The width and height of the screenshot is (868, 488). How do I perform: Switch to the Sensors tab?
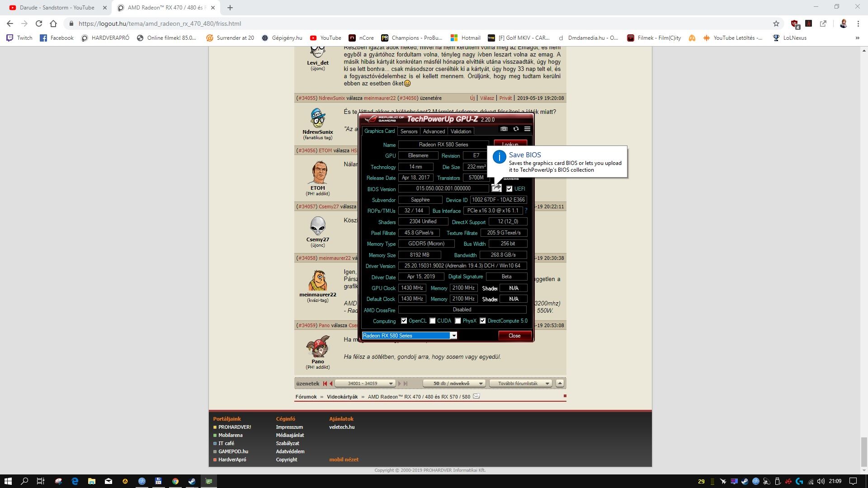409,131
